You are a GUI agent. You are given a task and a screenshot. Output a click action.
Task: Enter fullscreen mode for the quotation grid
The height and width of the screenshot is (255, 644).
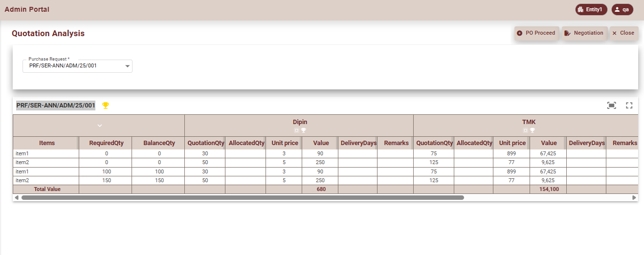[629, 106]
